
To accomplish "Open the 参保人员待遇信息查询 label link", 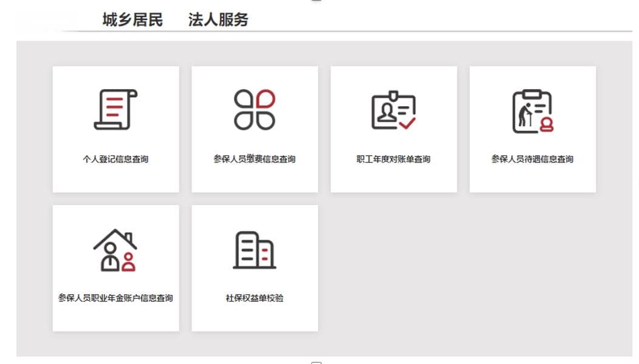I will pyautogui.click(x=533, y=159).
